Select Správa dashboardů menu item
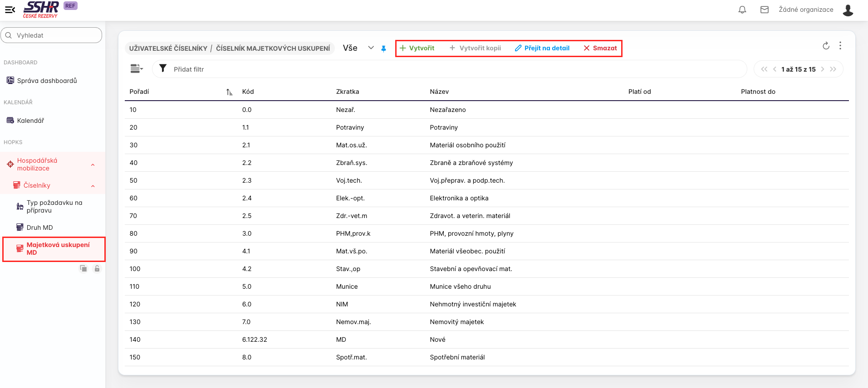Image resolution: width=868 pixels, height=388 pixels. (47, 81)
